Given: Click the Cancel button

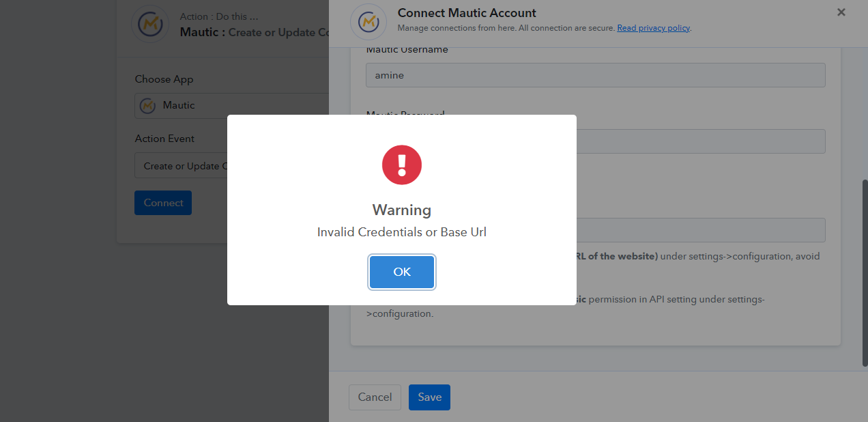Looking at the screenshot, I should (375, 397).
